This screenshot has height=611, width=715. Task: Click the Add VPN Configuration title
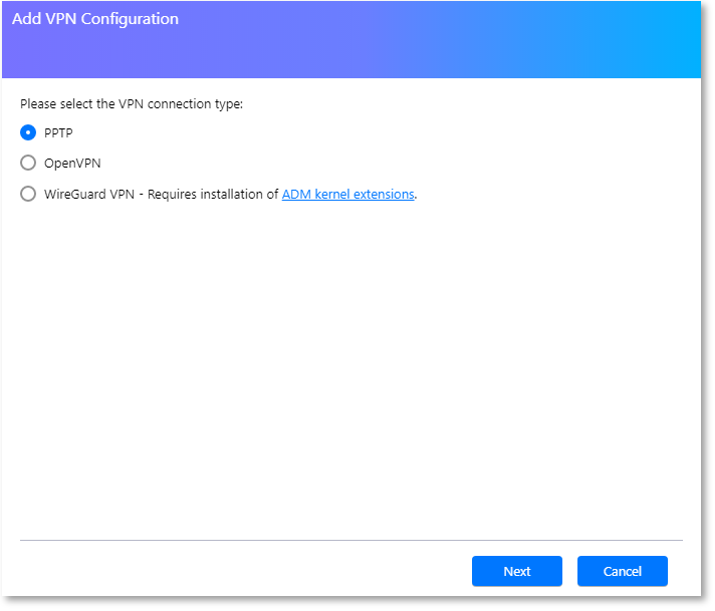coord(95,19)
